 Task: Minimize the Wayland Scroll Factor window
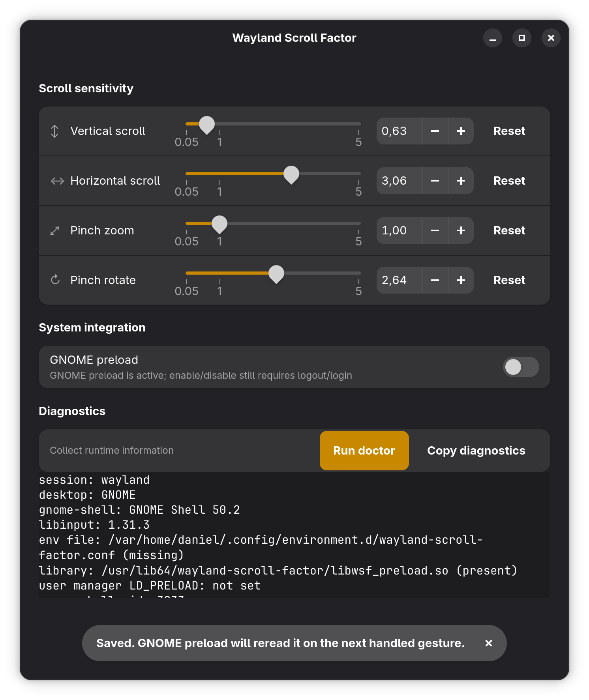pyautogui.click(x=493, y=38)
